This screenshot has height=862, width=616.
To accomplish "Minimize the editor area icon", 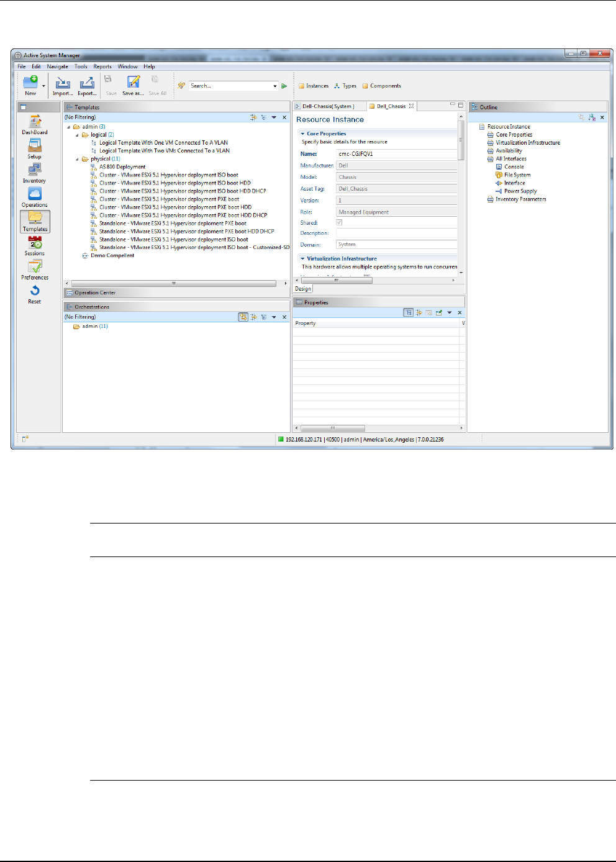I will 453,105.
